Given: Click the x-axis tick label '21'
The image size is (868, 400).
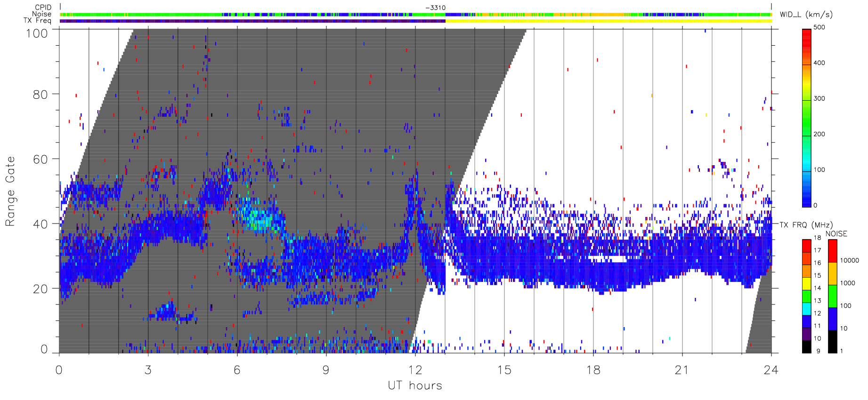Looking at the screenshot, I should [x=682, y=370].
